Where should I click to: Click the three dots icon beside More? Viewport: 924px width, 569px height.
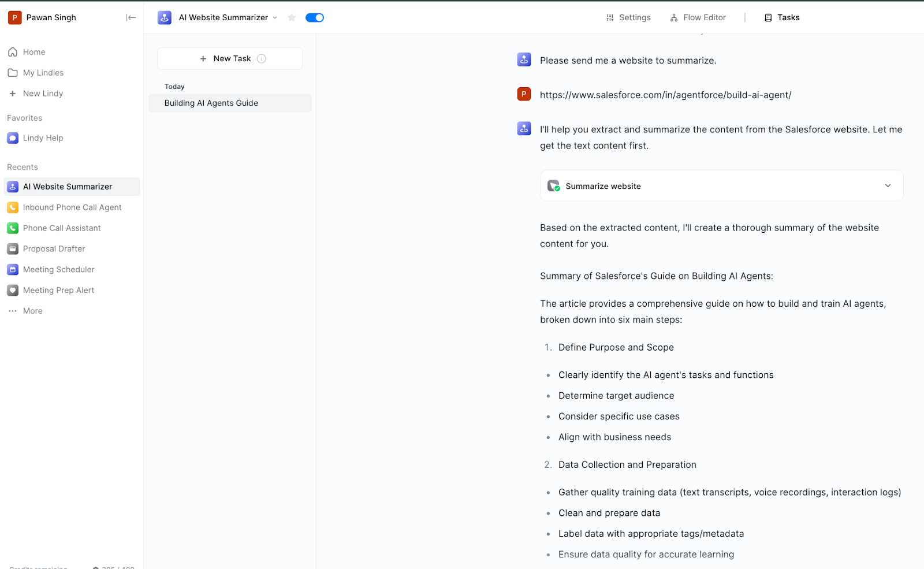(x=13, y=311)
